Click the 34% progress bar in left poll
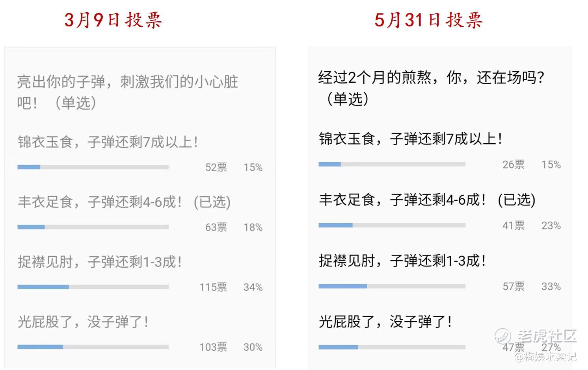The image size is (588, 370). point(93,287)
